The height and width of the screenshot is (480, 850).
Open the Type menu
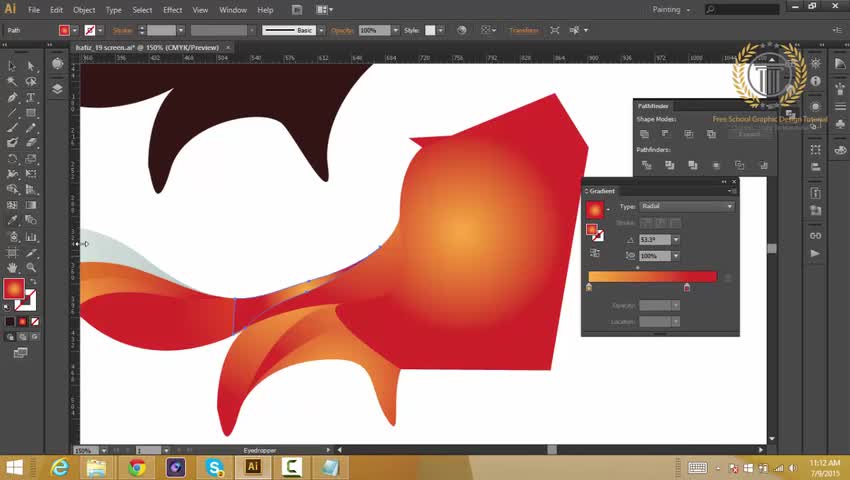coord(113,10)
